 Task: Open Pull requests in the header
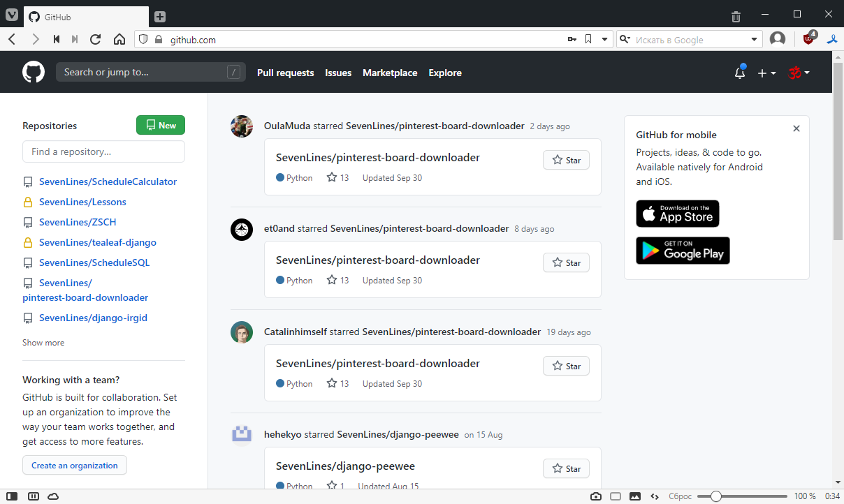coord(285,73)
